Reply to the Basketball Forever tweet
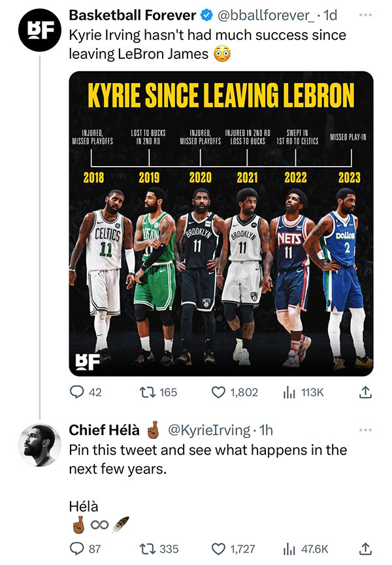This screenshot has width=392, height=565. 77,392
